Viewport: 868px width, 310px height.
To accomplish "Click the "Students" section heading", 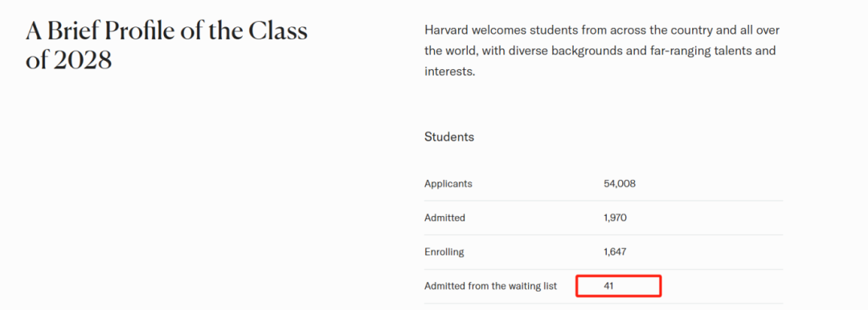I will click(x=449, y=137).
